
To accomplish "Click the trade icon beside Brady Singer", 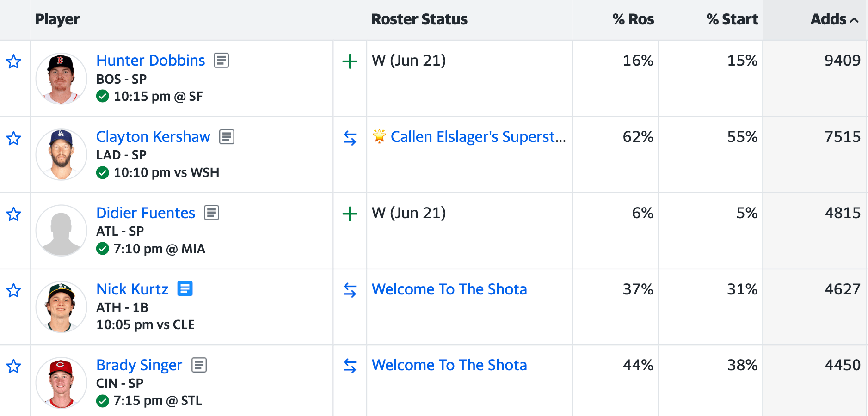I will (x=350, y=366).
